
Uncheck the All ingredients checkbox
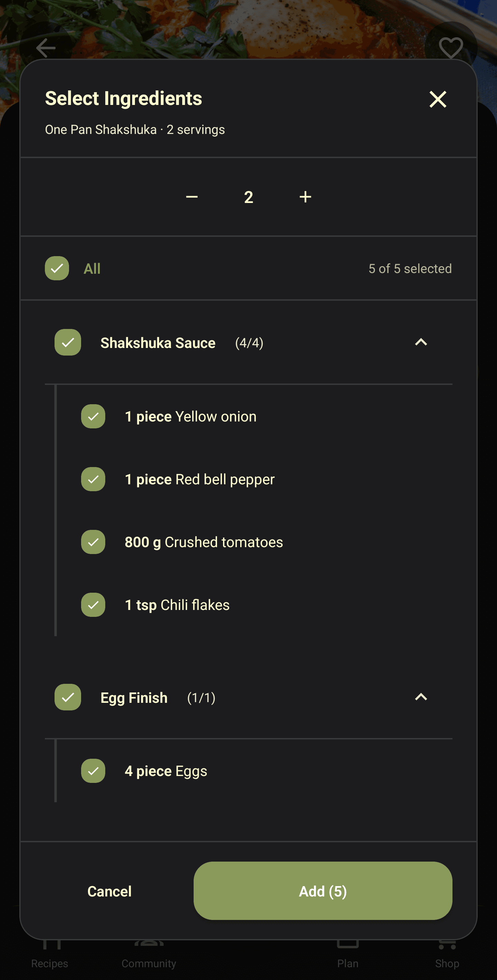tap(57, 269)
